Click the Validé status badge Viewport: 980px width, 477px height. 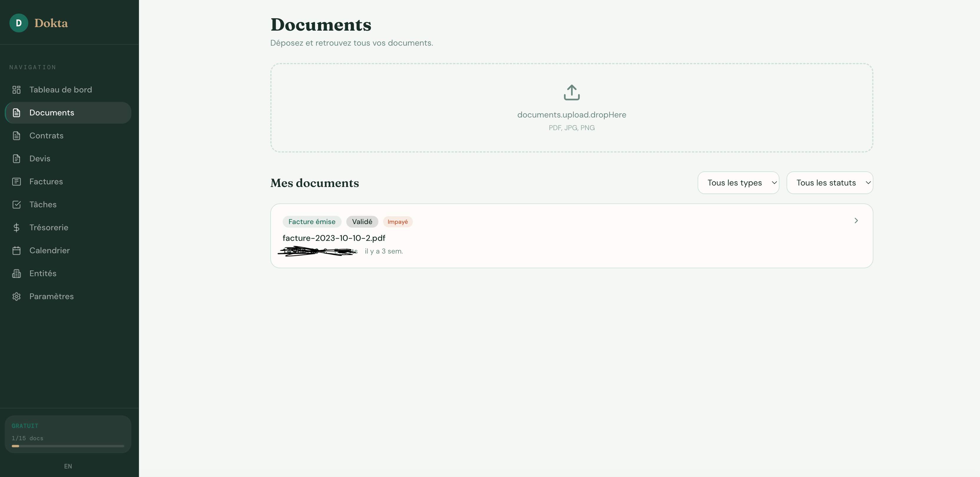(x=362, y=221)
